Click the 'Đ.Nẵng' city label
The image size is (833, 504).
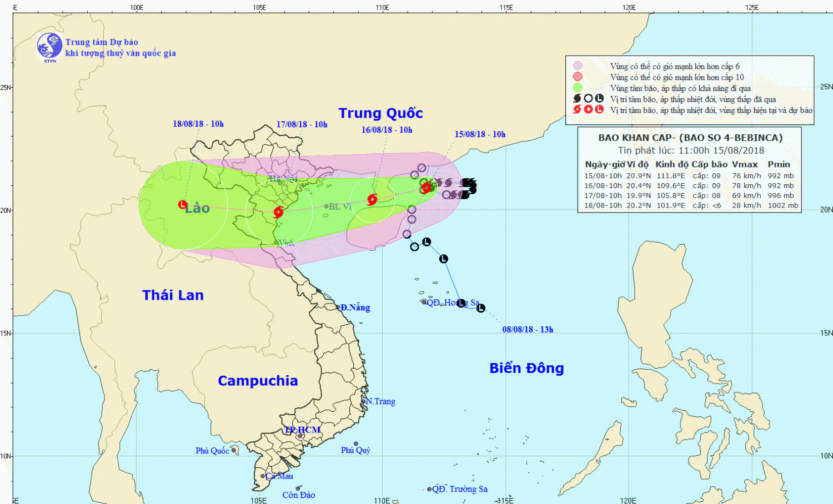[355, 308]
